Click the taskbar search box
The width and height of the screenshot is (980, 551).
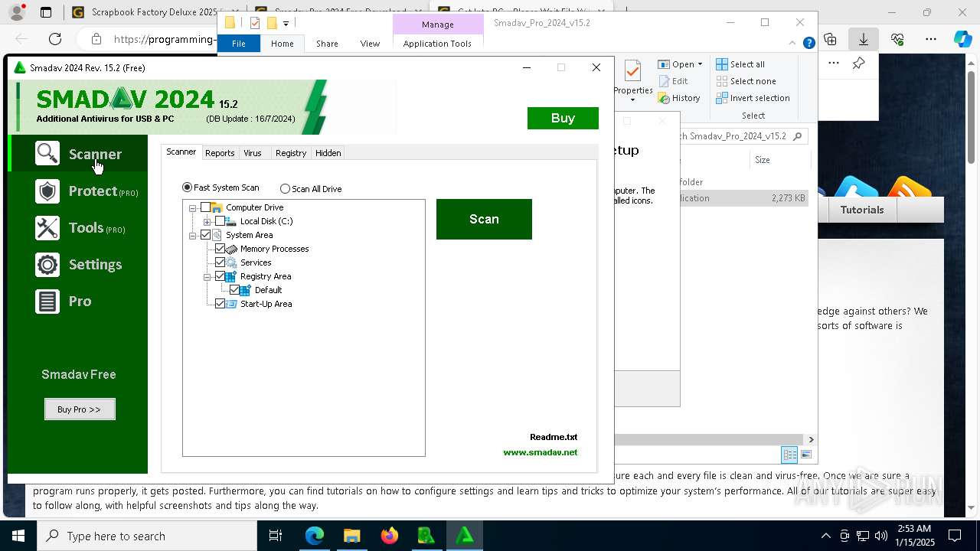coord(147,536)
